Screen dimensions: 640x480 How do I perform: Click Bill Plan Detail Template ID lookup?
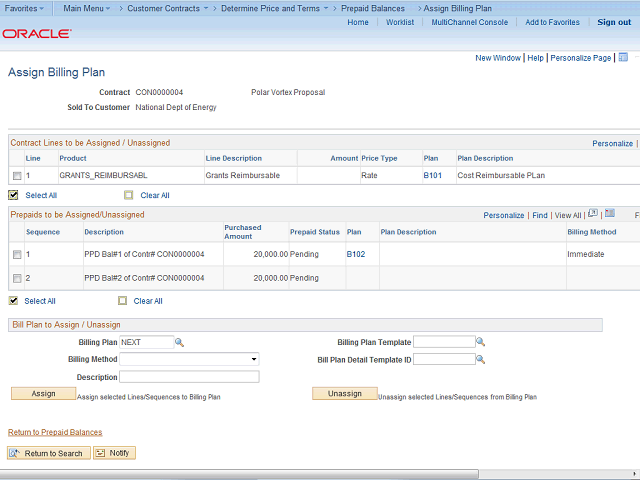(x=481, y=359)
